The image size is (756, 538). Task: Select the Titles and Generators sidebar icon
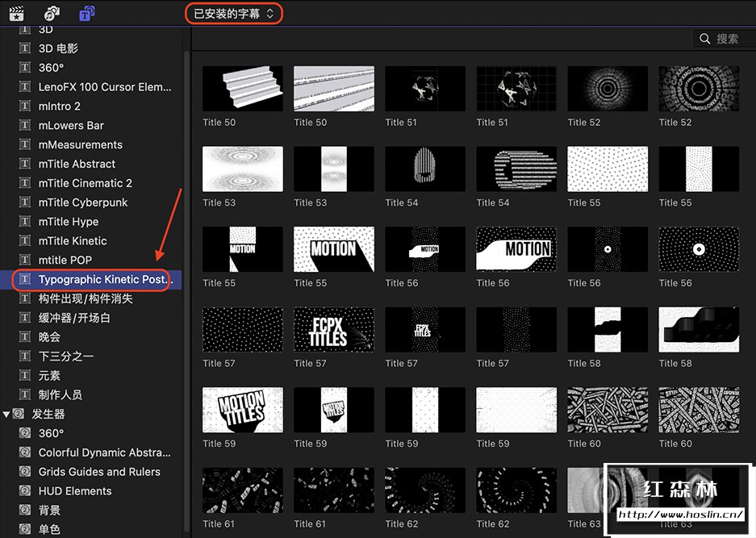point(87,13)
